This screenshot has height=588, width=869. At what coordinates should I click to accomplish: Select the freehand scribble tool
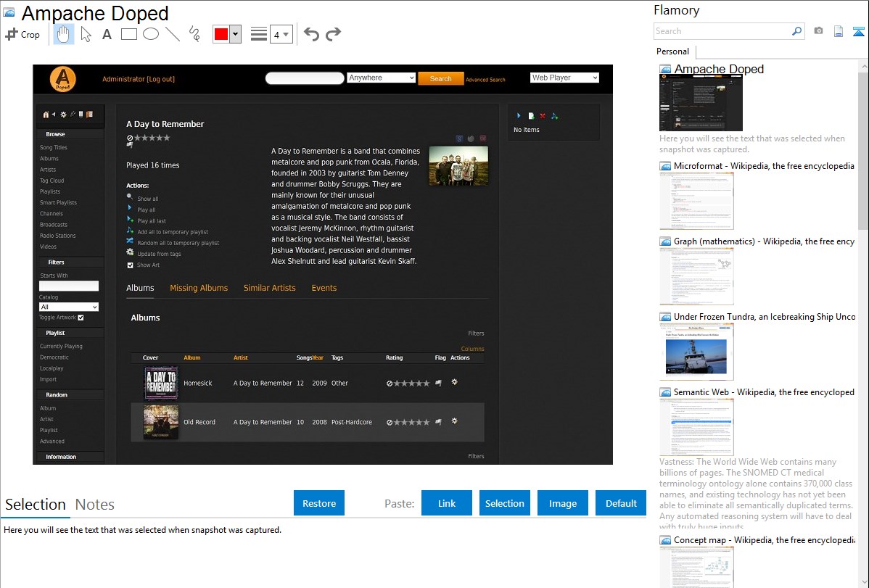pos(194,34)
